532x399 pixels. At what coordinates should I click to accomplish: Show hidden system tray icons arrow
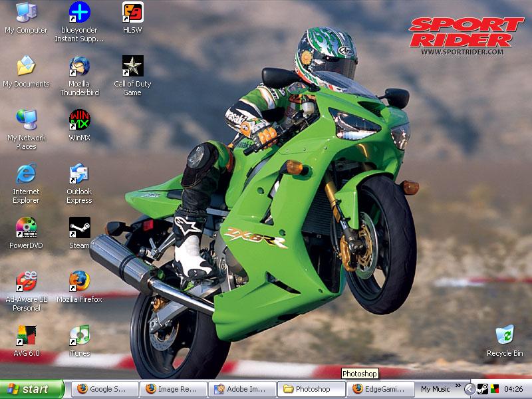(469, 389)
